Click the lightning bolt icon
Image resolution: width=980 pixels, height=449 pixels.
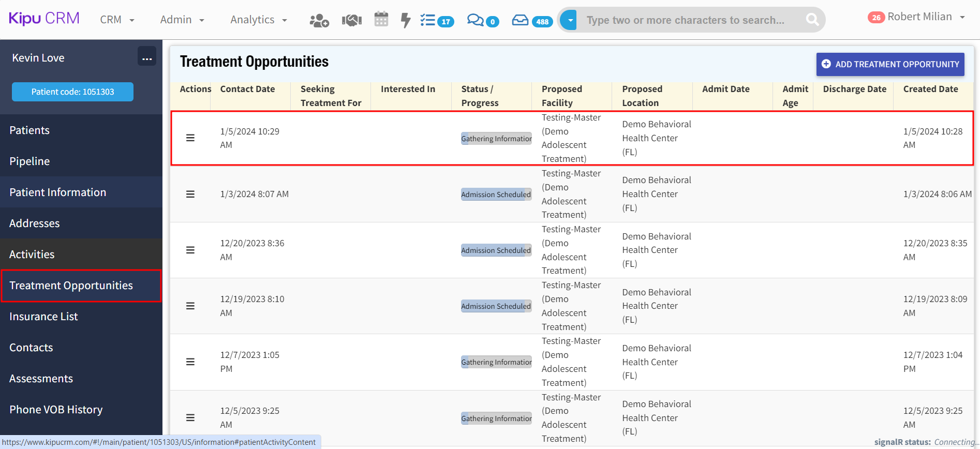[x=406, y=20]
